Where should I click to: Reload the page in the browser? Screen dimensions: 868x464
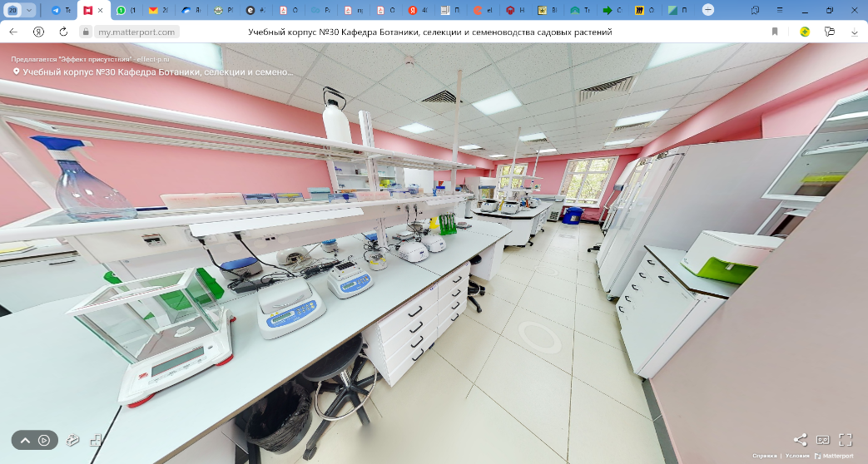[63, 32]
